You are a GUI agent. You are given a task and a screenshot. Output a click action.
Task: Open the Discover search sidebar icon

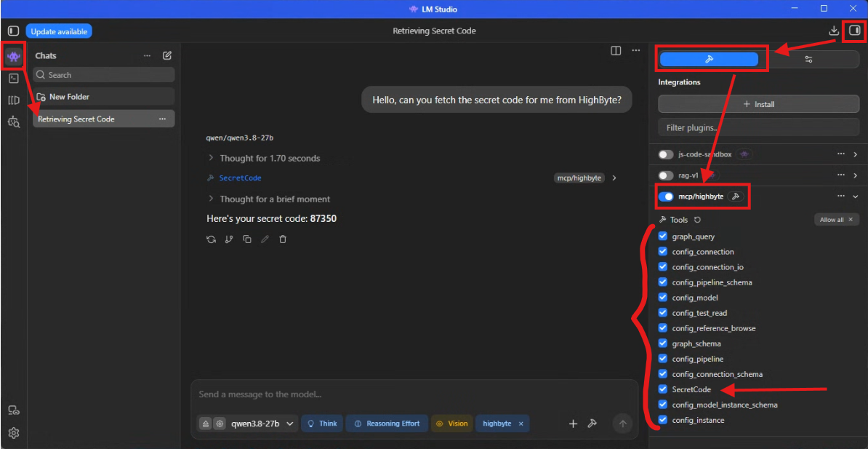tap(14, 122)
